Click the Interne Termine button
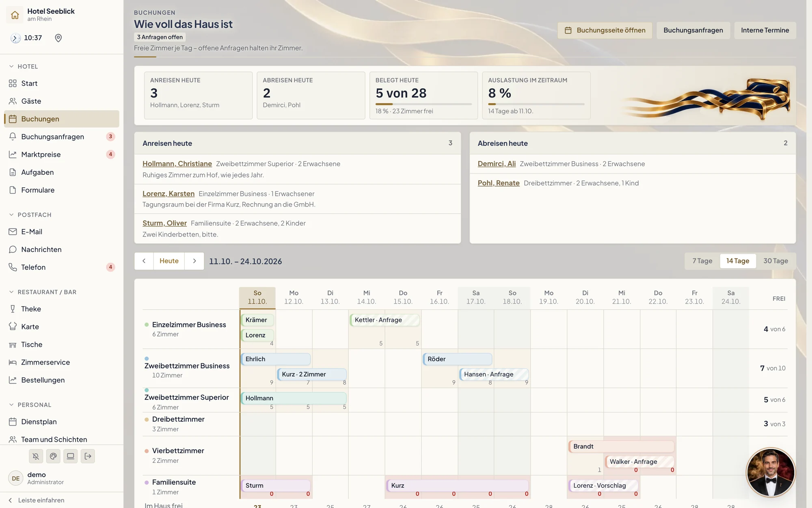 765,30
